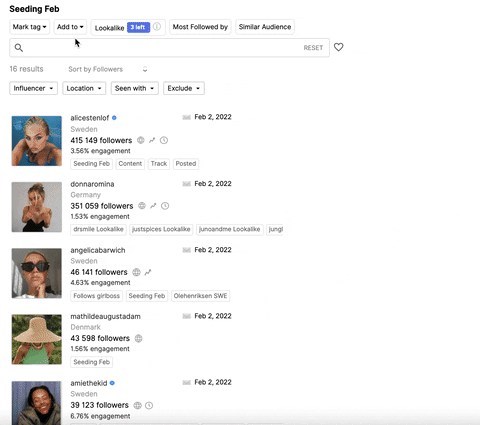Click Seeding Feb tag on angelicabarwich
Screen dimensions: 480x425
point(147,296)
